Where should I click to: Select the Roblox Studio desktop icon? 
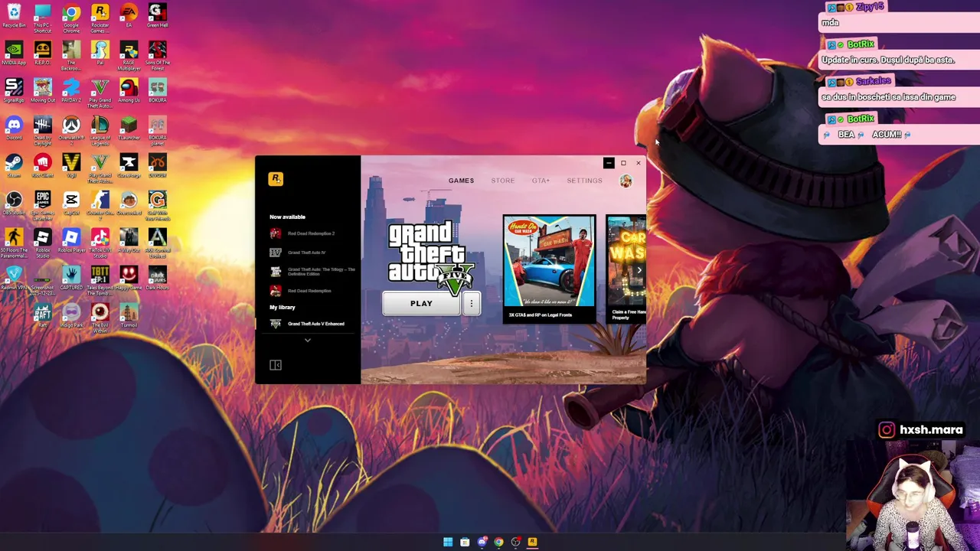(x=42, y=243)
